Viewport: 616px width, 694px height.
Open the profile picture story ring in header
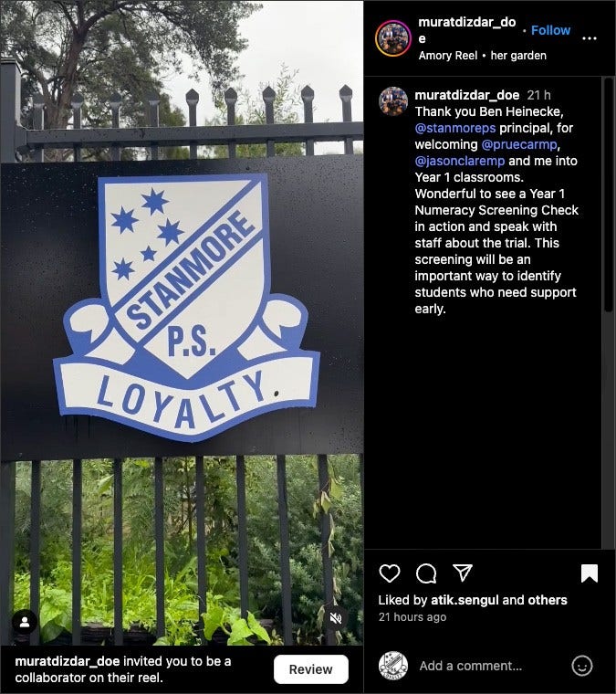coord(392,38)
